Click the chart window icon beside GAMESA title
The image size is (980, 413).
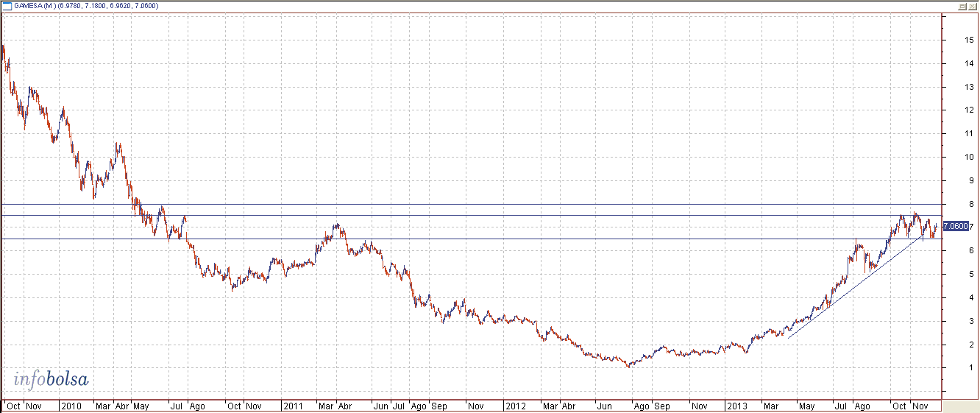coord(8,6)
